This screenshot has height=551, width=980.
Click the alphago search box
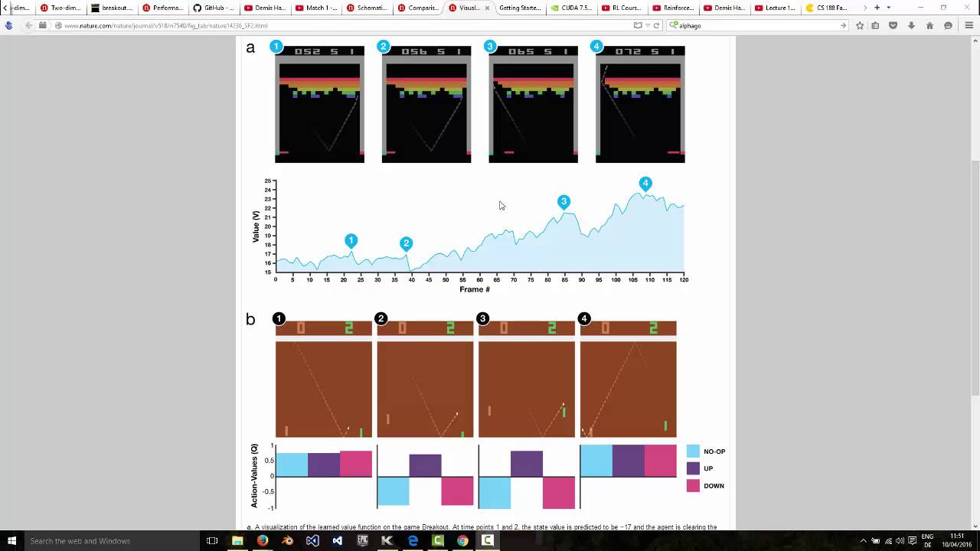(x=758, y=25)
